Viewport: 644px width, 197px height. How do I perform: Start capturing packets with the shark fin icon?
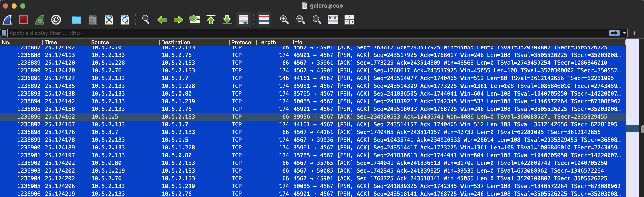point(7,20)
